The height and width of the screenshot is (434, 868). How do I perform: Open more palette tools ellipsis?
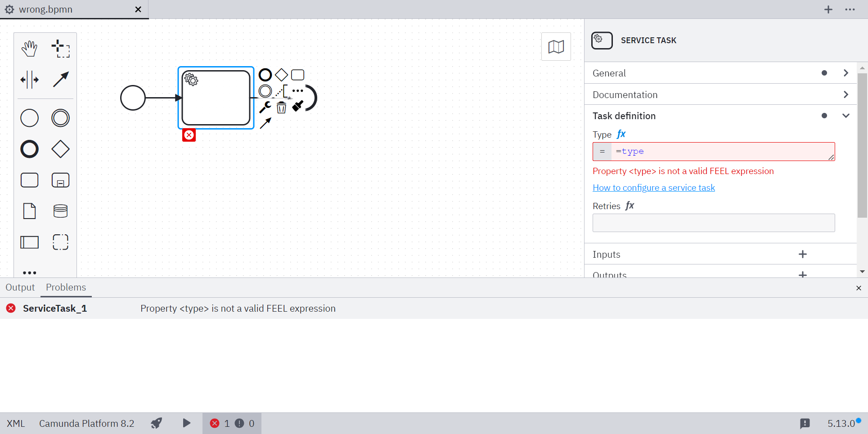30,273
